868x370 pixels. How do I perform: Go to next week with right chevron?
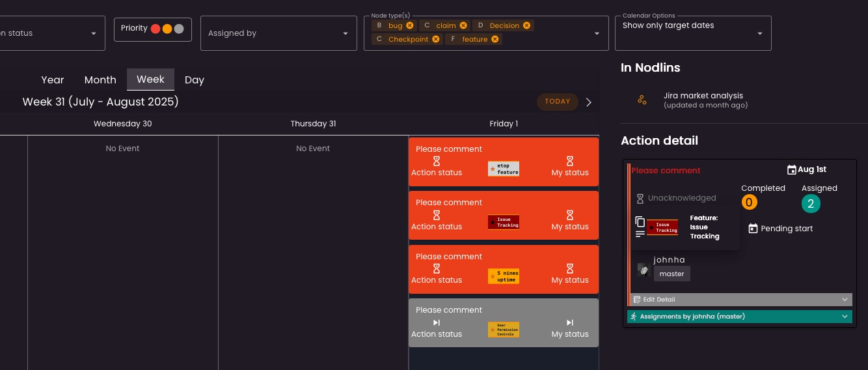589,102
